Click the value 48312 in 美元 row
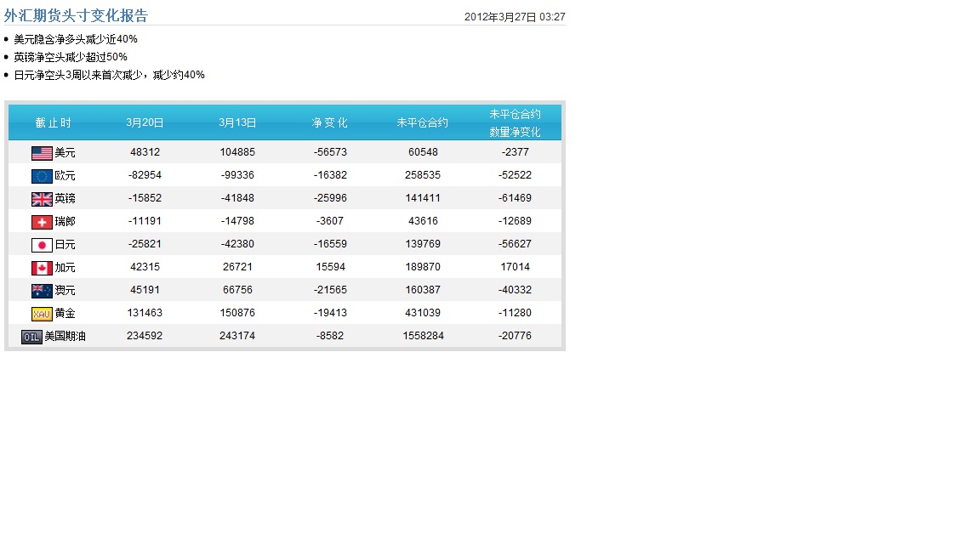 click(145, 152)
